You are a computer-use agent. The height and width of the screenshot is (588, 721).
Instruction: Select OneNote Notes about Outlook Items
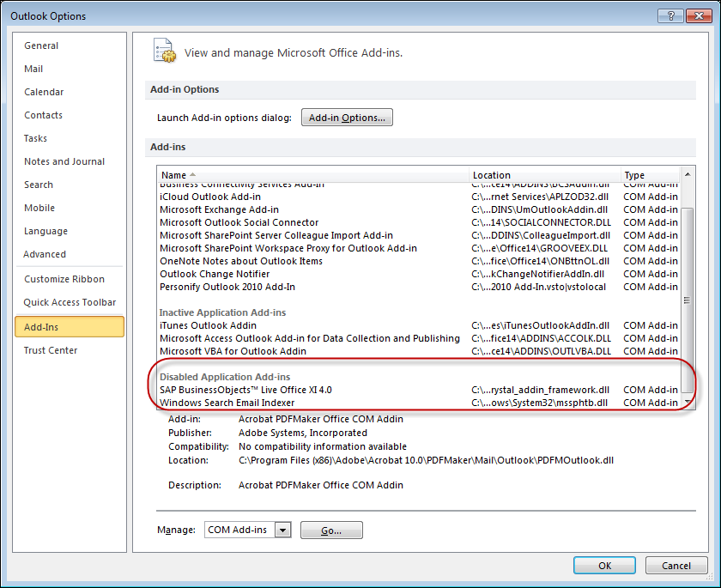tap(419, 261)
